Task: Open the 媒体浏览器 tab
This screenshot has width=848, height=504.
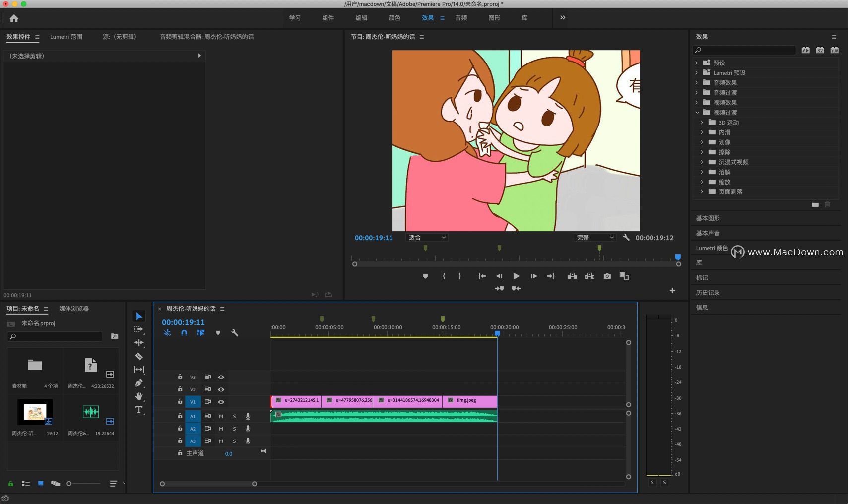Action: click(x=74, y=309)
